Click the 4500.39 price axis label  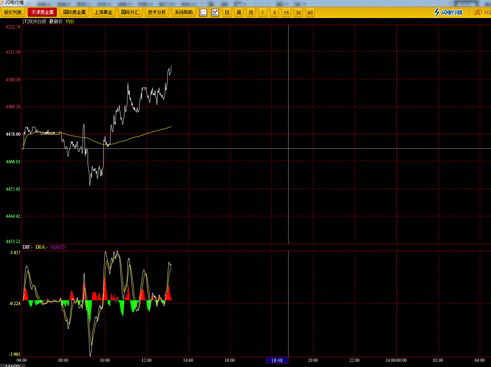pos(13,80)
